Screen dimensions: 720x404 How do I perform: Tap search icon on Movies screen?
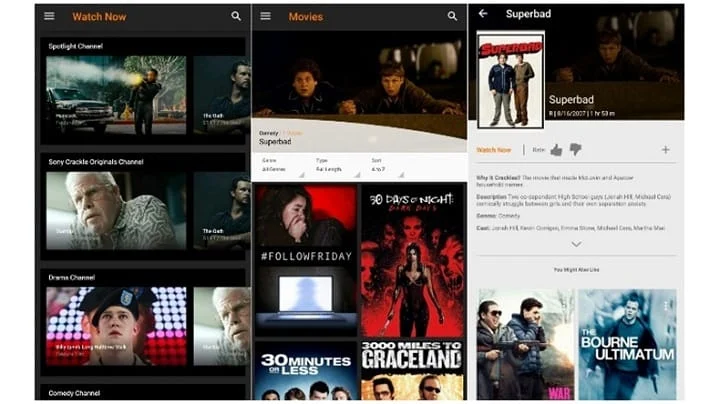(x=452, y=17)
